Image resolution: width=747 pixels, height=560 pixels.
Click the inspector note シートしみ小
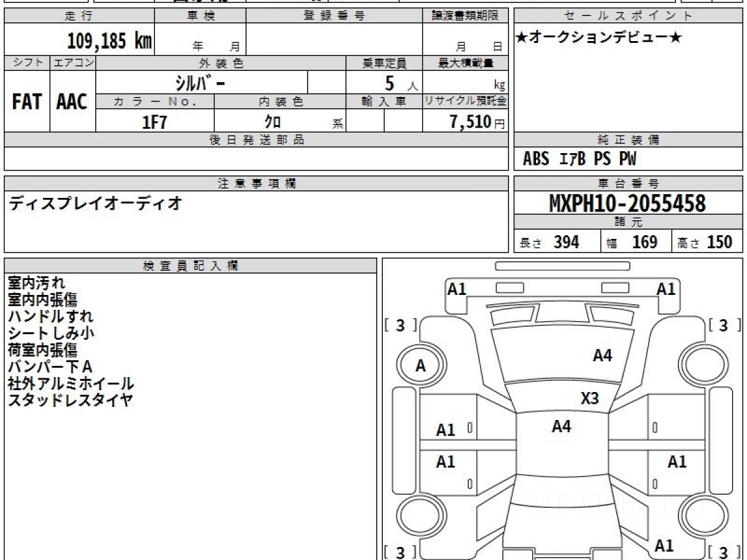click(x=51, y=333)
